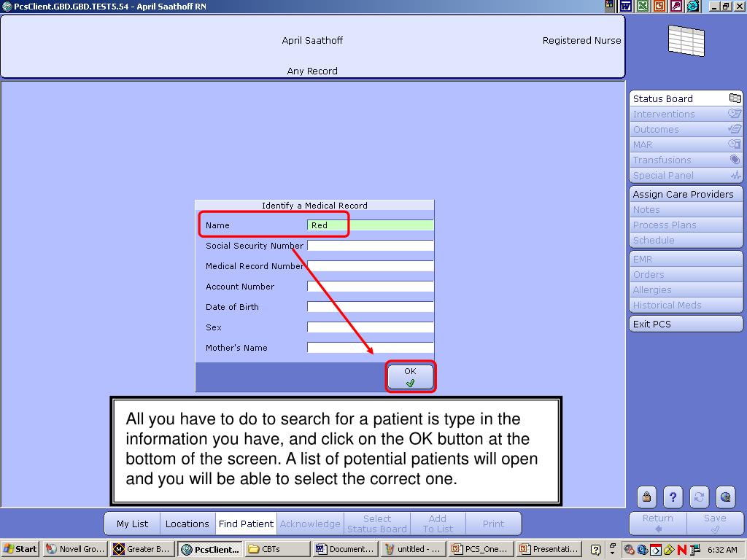Click the Social Security Number field
This screenshot has width=747, height=560.
coord(371,246)
